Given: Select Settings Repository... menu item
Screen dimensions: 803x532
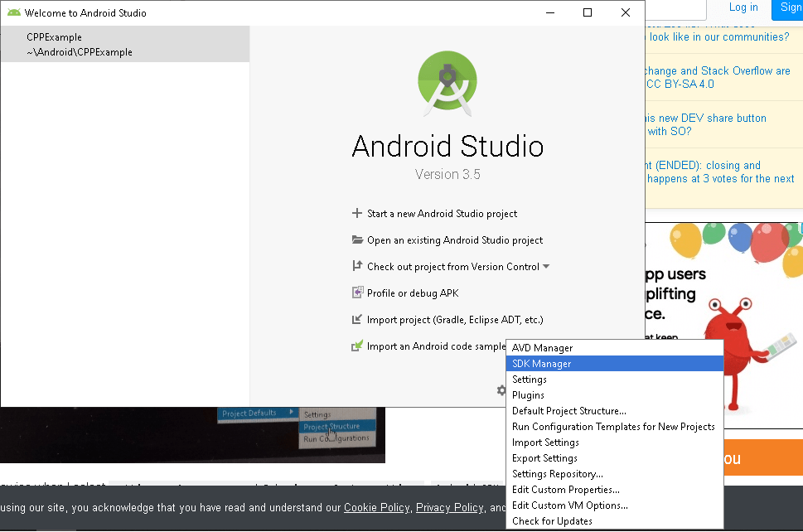Looking at the screenshot, I should tap(615, 474).
